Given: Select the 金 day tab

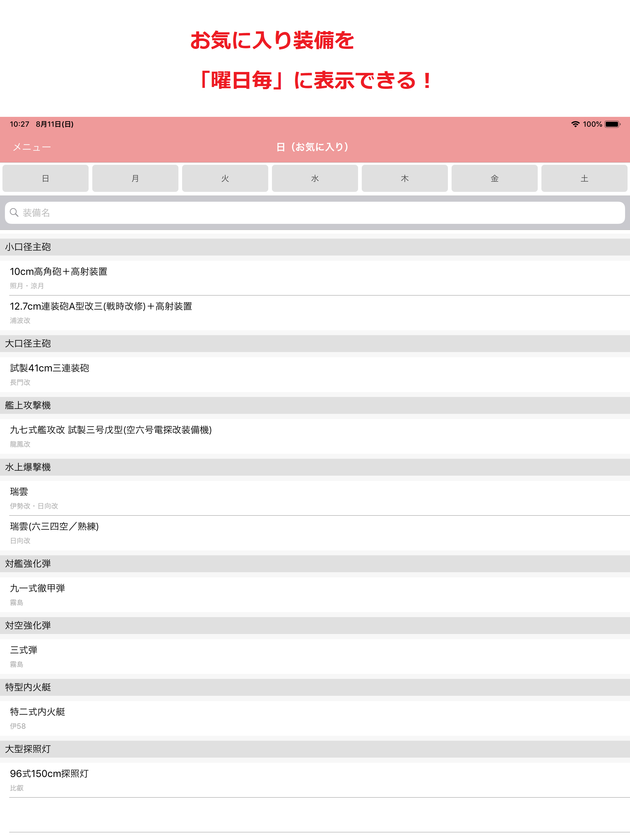Looking at the screenshot, I should pyautogui.click(x=494, y=178).
